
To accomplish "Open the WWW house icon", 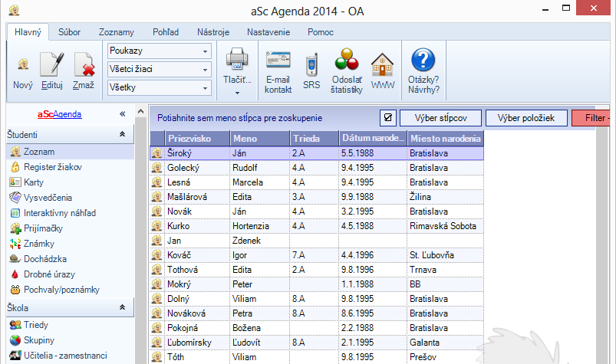I will (382, 65).
